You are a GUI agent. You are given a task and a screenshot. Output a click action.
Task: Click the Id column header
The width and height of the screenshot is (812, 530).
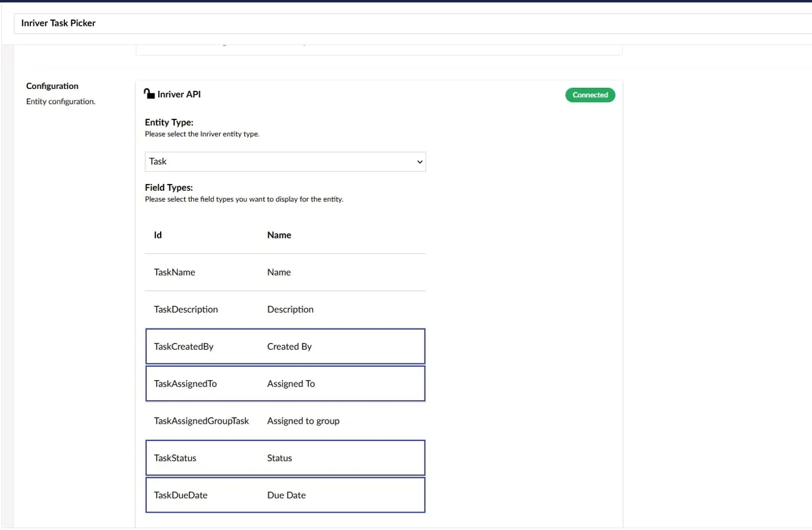coord(158,235)
